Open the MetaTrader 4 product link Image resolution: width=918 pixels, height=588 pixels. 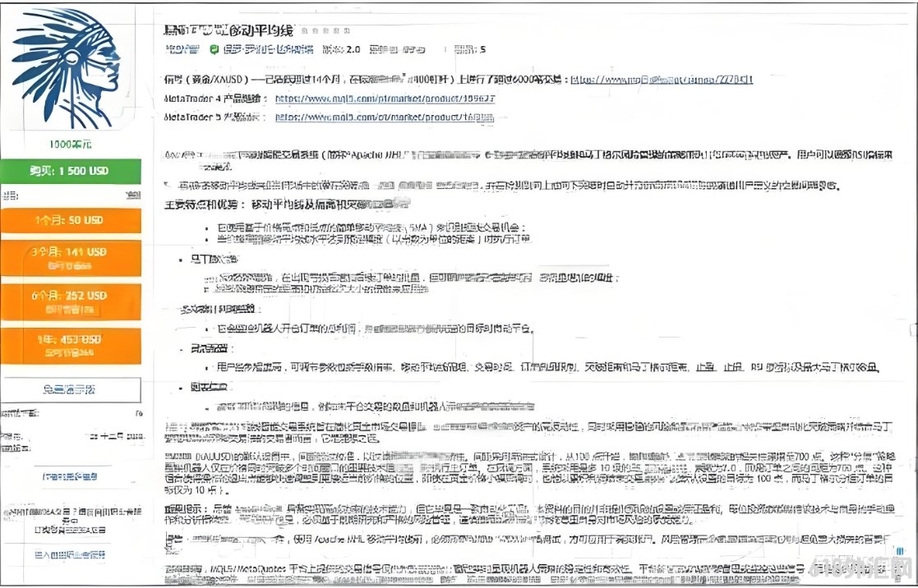coord(385,99)
